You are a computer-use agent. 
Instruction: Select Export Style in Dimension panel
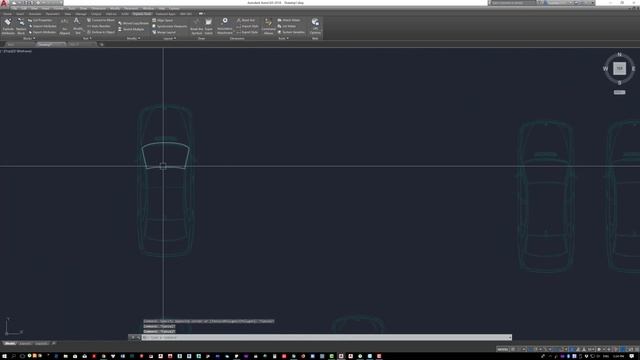point(247,32)
